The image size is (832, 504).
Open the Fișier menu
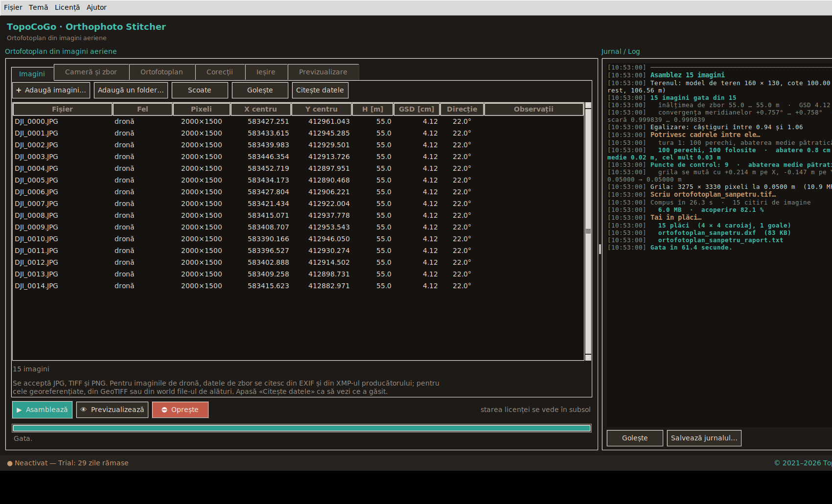[x=13, y=7]
